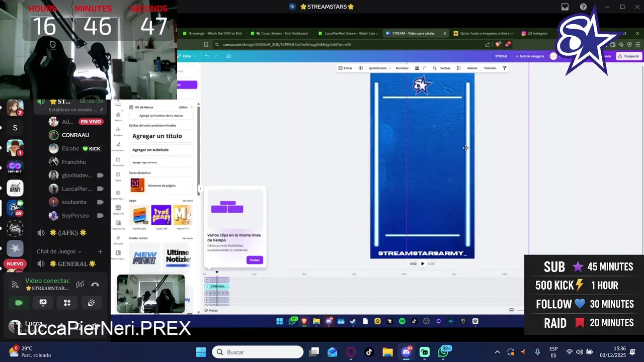Click Editar next to Kit de Marca

pyautogui.click(x=183, y=107)
